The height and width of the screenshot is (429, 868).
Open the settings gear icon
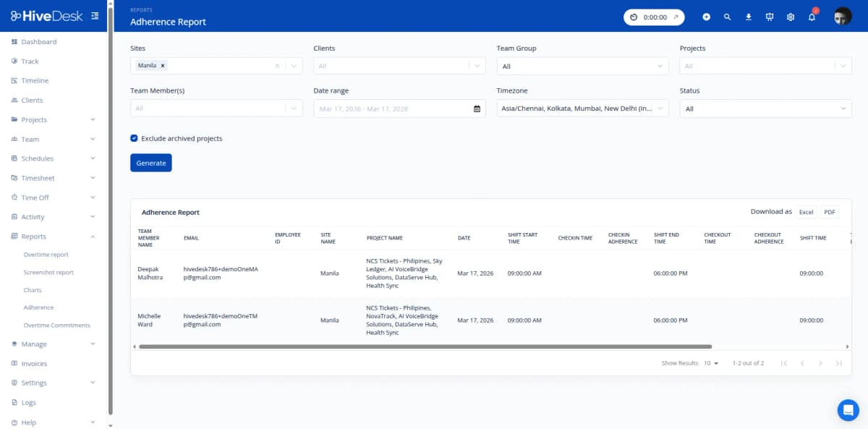tap(791, 16)
